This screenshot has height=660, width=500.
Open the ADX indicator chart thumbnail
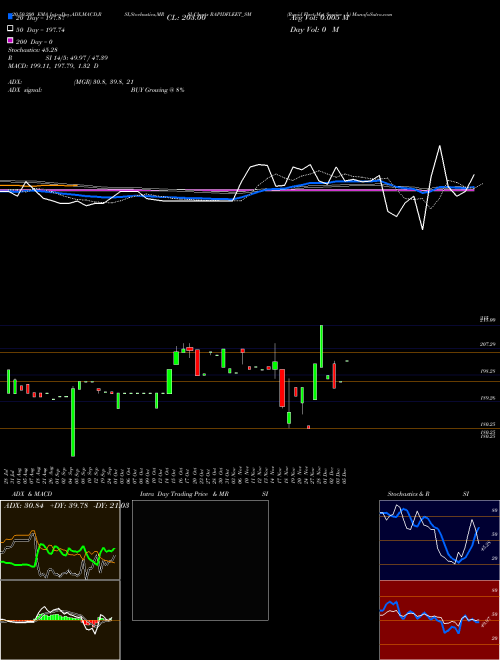click(x=60, y=540)
